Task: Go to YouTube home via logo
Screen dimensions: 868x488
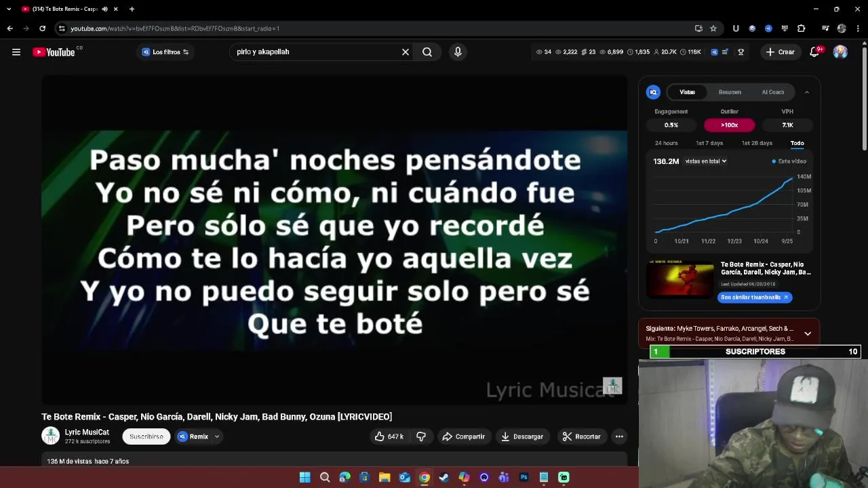Action: coord(54,52)
